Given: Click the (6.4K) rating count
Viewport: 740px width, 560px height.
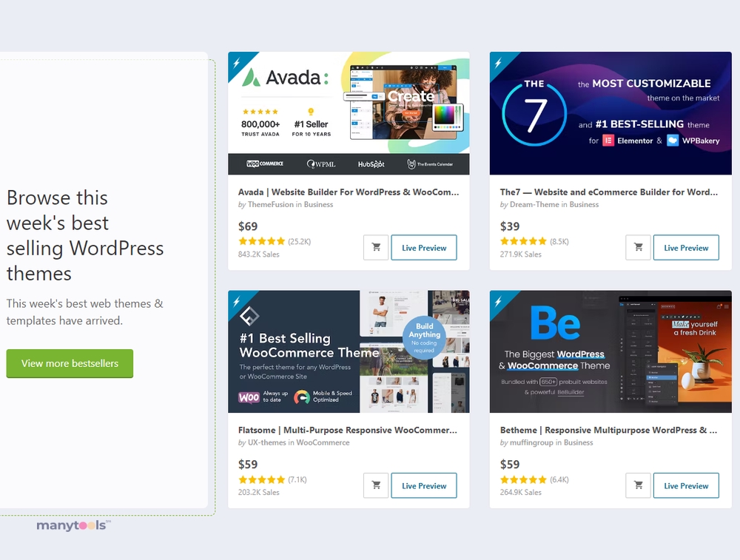Looking at the screenshot, I should pyautogui.click(x=559, y=480).
